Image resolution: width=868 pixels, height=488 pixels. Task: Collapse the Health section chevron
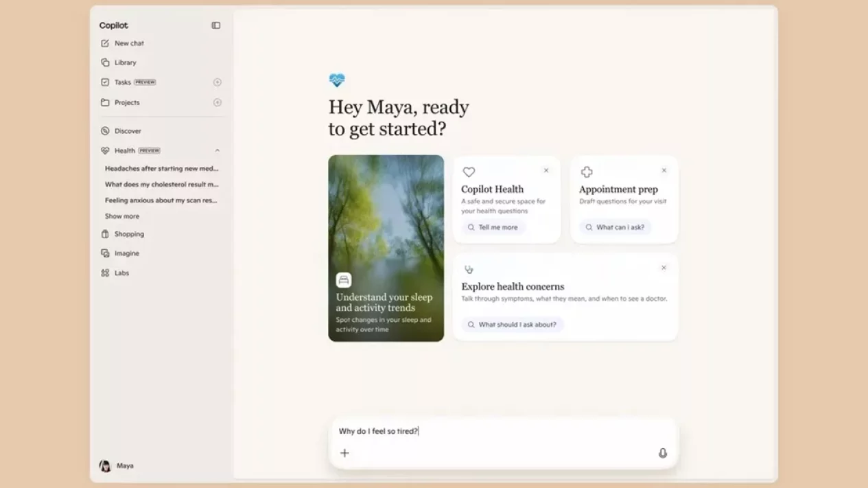218,150
